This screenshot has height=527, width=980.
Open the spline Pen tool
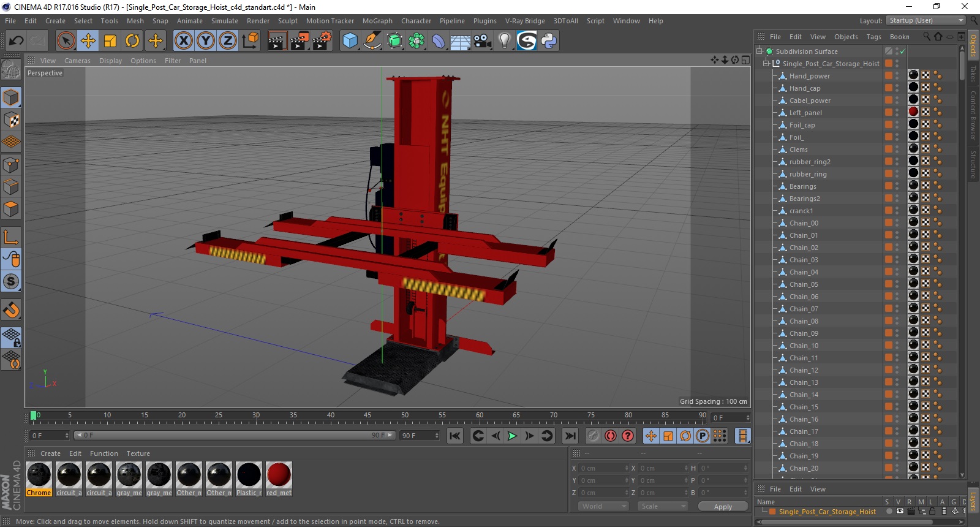pyautogui.click(x=372, y=41)
